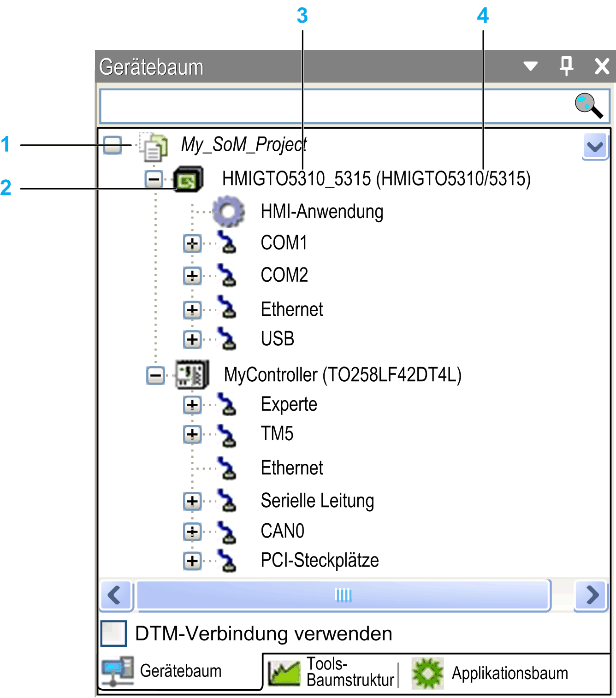616x698 pixels.
Task: Expand the HMI Ethernet node
Action: (x=192, y=310)
